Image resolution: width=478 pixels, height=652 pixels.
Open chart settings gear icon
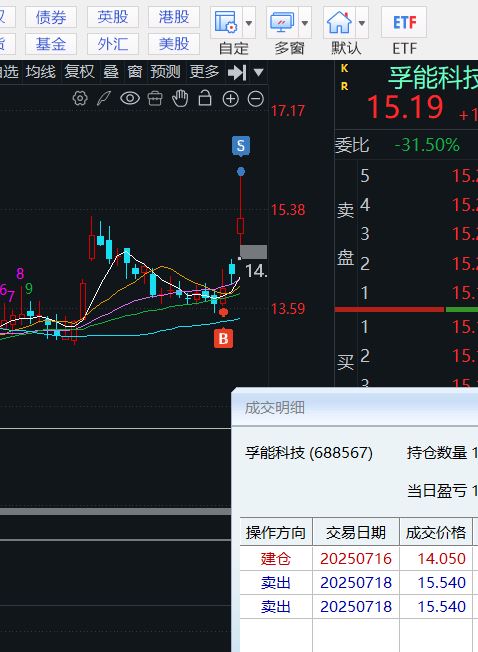pos(80,99)
